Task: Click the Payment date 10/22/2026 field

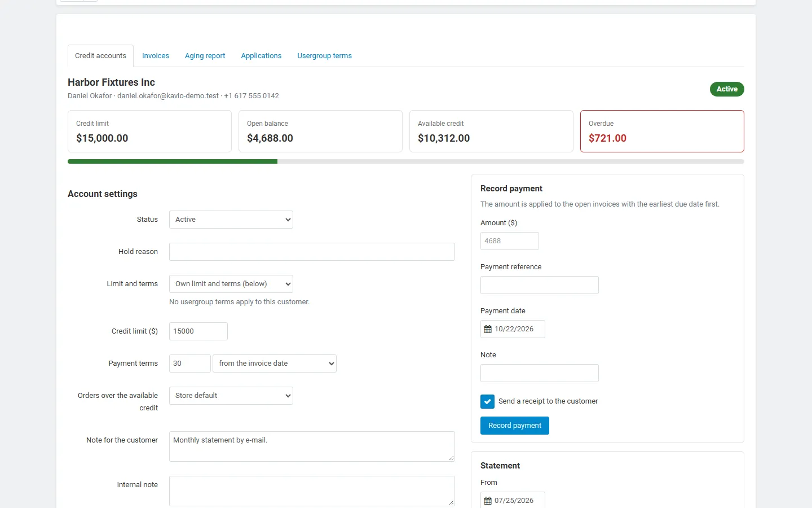Action: point(513,329)
